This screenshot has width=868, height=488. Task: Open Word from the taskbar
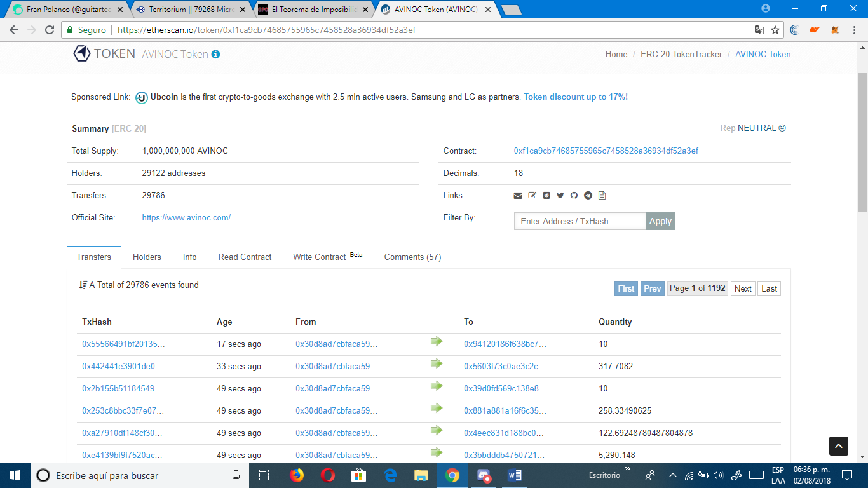[x=515, y=475]
